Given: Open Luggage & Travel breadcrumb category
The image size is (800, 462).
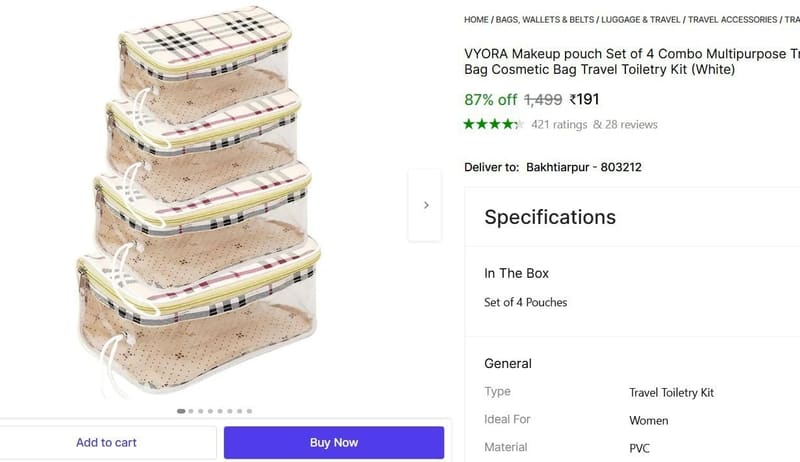Looking at the screenshot, I should click(641, 20).
